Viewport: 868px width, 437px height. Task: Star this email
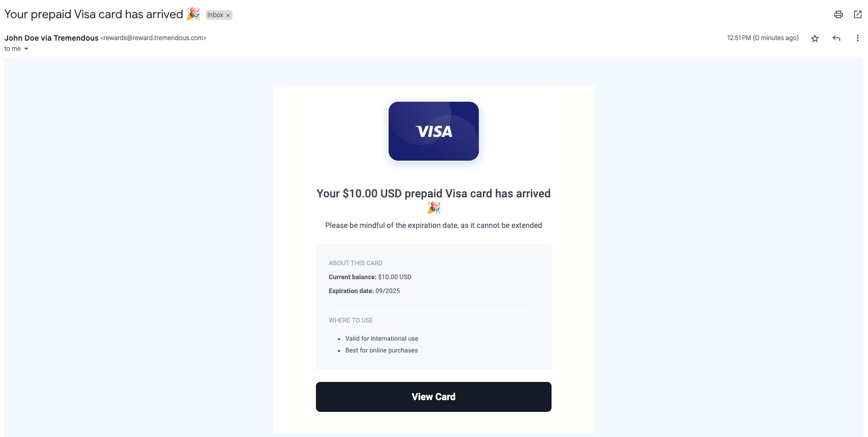[x=815, y=39]
